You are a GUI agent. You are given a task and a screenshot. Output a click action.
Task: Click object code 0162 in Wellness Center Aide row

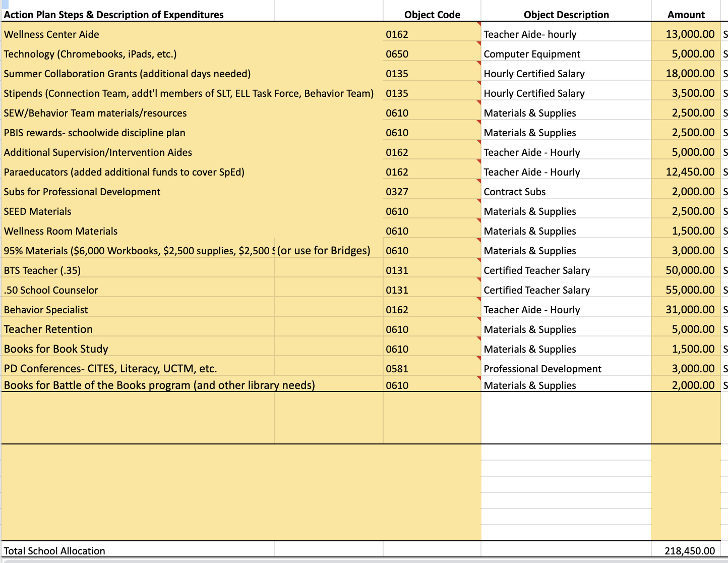397,34
